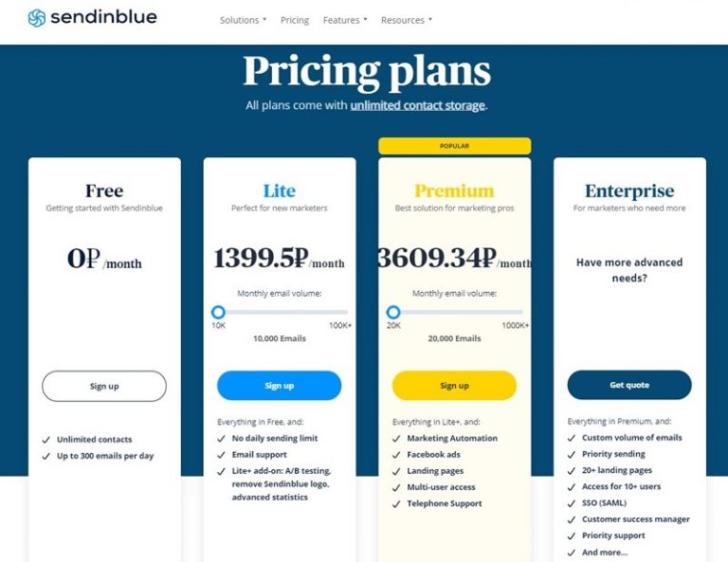
Task: Click checkmark icon beside Telephone Support
Action: point(396,503)
